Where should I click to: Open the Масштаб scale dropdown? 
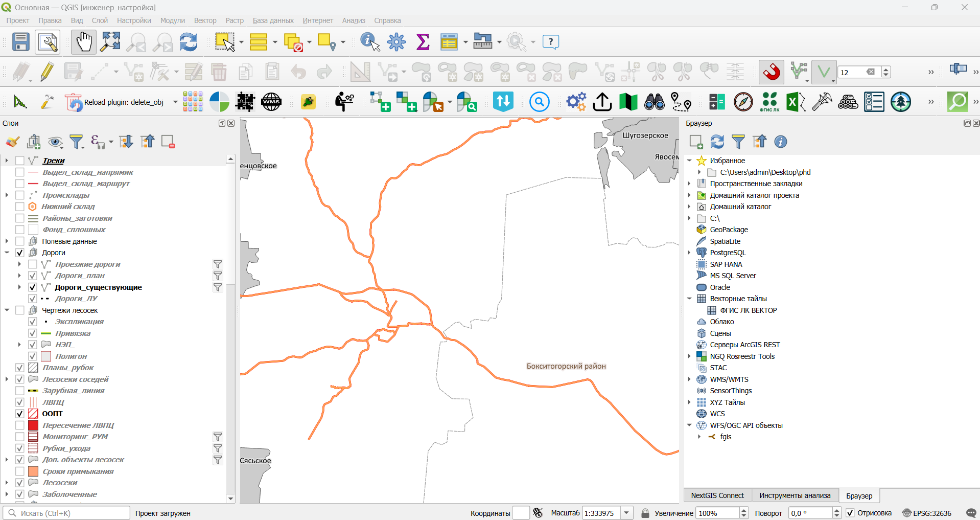pos(627,513)
